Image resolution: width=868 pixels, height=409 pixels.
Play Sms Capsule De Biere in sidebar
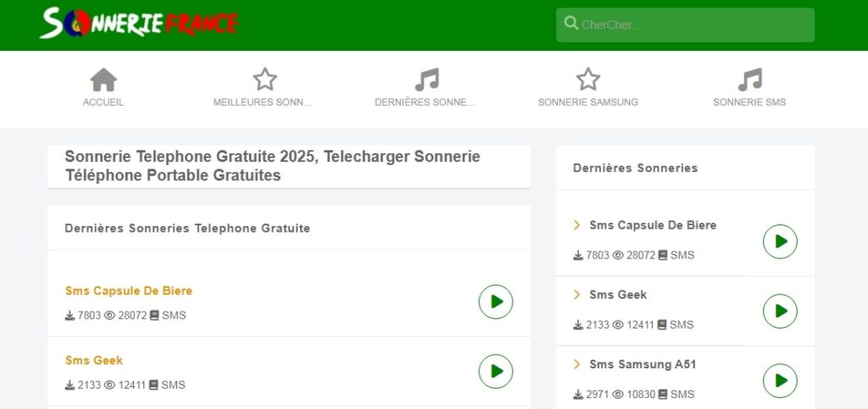[780, 241]
